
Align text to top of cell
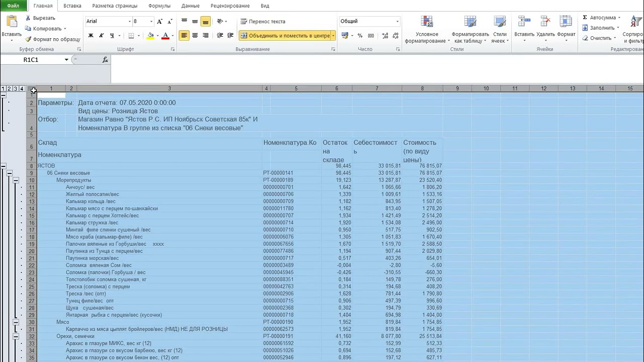184,21
